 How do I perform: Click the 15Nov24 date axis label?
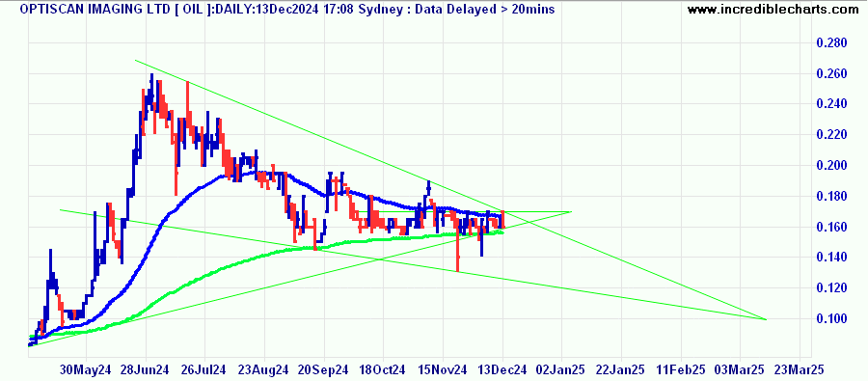click(x=443, y=369)
